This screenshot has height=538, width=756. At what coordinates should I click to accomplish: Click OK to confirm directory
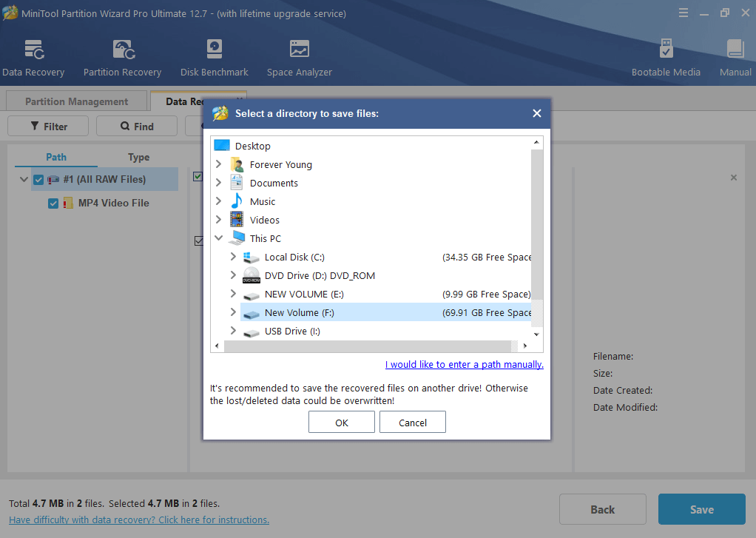pyautogui.click(x=342, y=423)
